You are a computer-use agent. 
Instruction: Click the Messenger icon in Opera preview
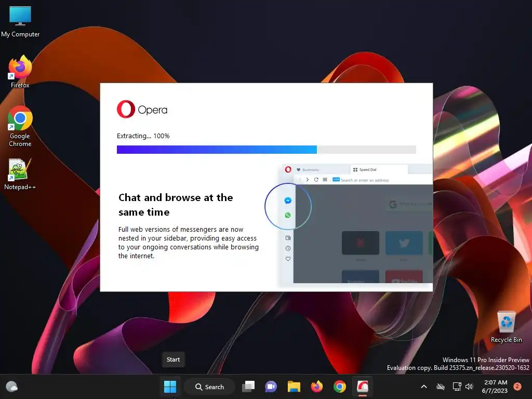point(288,201)
